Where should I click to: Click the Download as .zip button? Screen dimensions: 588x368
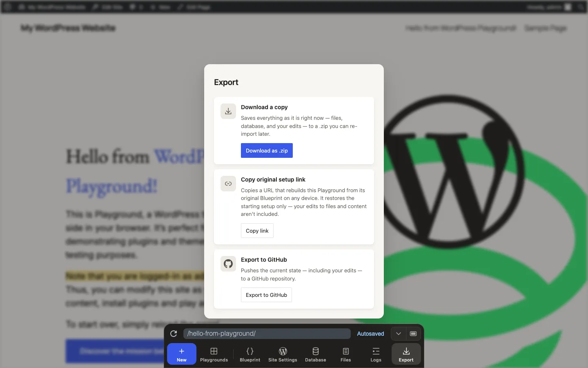tap(267, 150)
